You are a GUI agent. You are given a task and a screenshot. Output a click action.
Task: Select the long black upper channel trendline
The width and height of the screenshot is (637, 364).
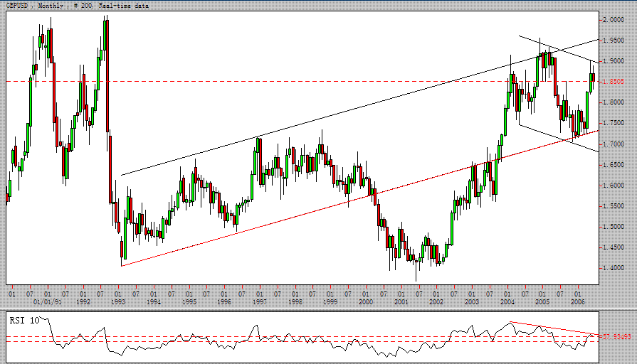click(360, 107)
